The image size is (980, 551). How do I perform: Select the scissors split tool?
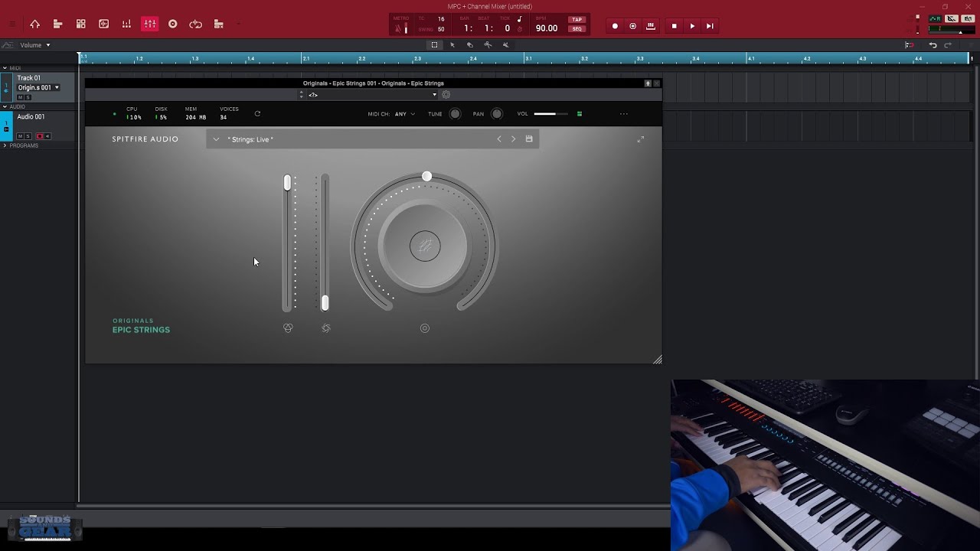[x=488, y=45]
